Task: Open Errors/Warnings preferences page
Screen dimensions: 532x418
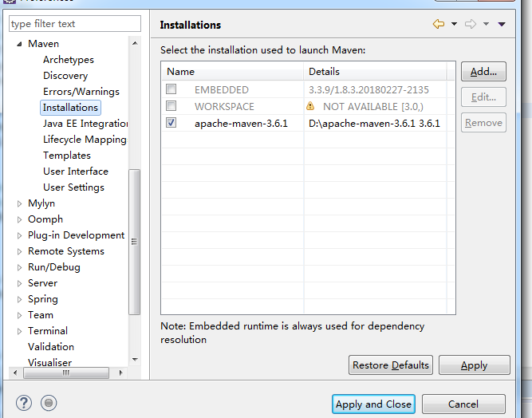Action: pyautogui.click(x=81, y=92)
